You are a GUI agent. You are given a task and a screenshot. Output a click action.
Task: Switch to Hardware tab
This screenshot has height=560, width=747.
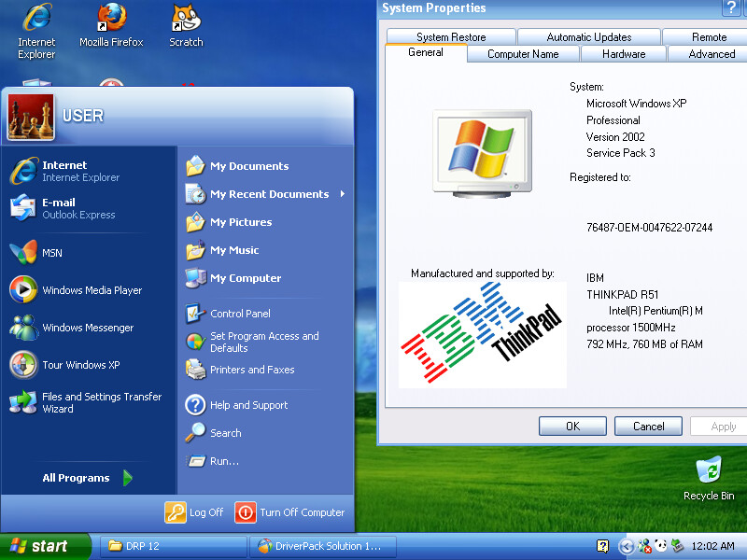pos(624,54)
